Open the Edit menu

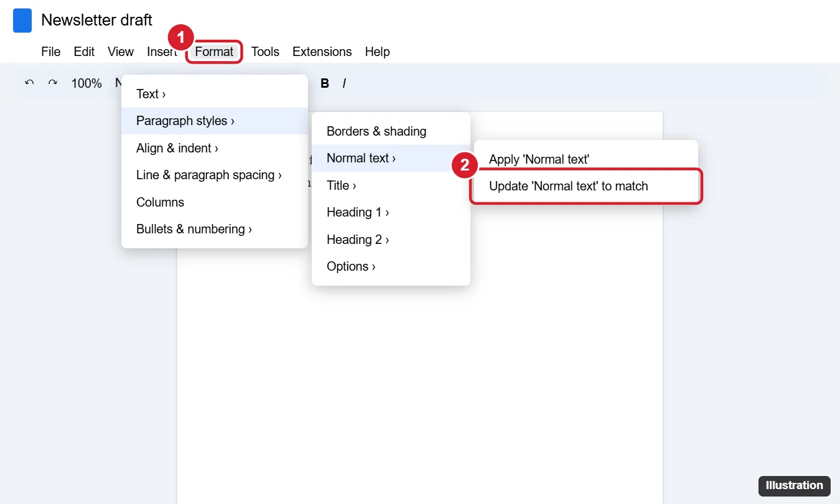[84, 52]
